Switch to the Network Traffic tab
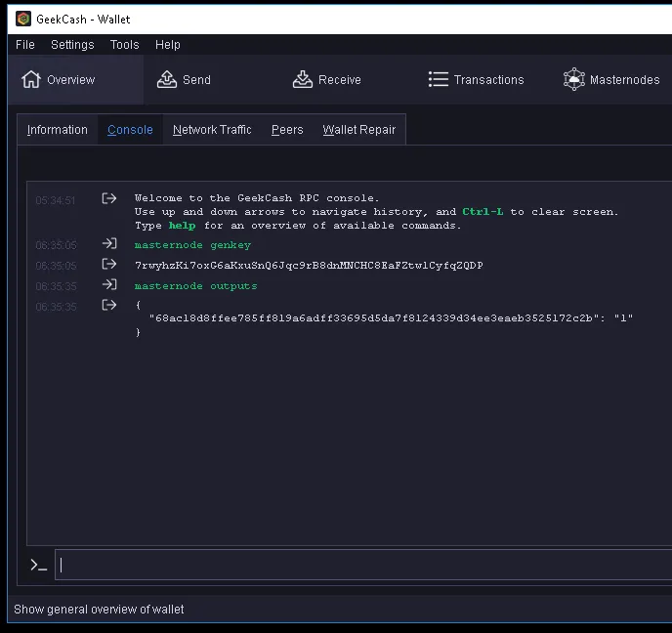This screenshot has width=672, height=633. [x=212, y=129]
